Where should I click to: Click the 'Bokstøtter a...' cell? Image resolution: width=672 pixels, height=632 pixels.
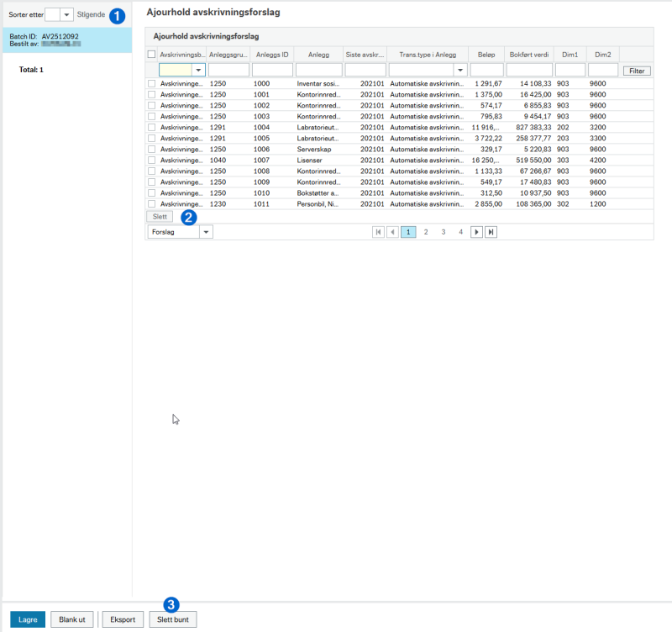(318, 193)
